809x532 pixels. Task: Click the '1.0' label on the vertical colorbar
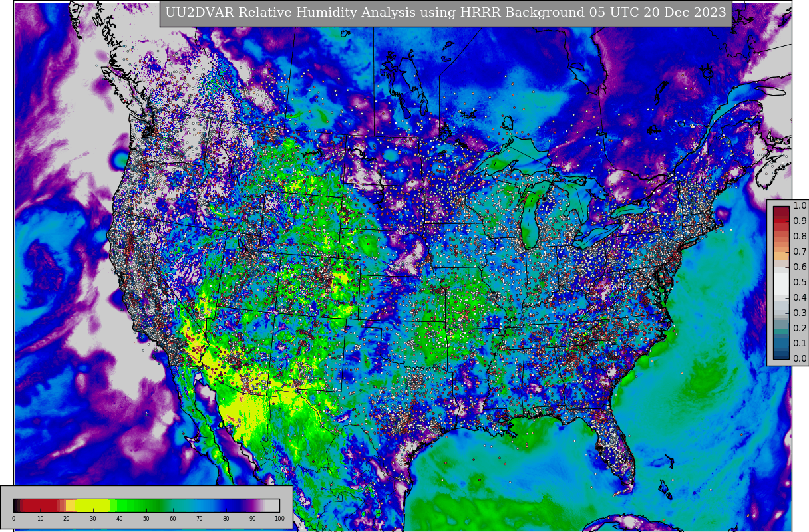click(800, 206)
